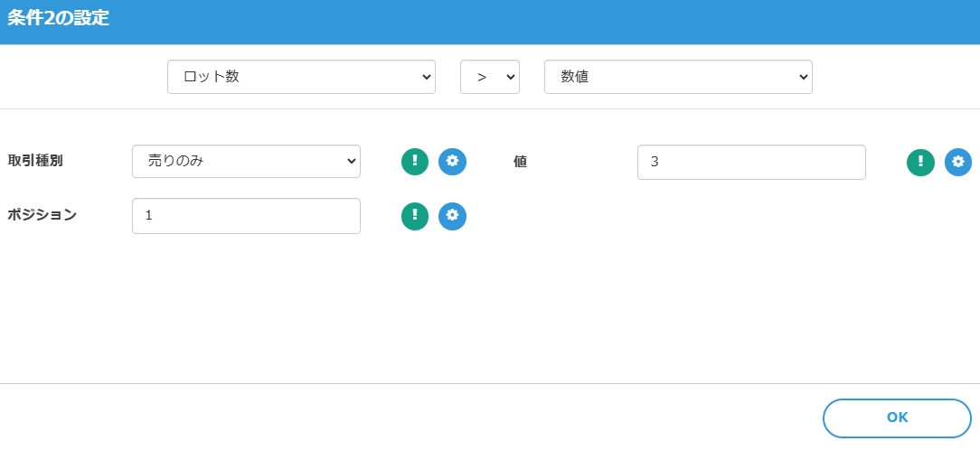Click the ポジション label
This screenshot has width=980, height=460.
(42, 215)
